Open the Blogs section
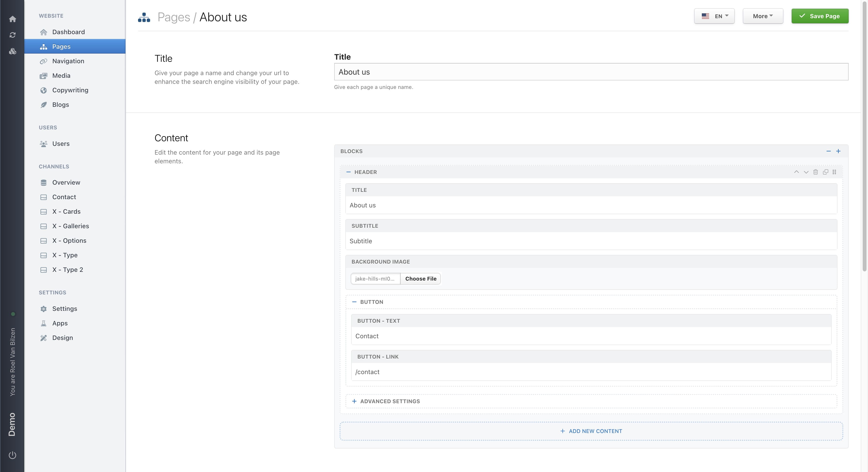 point(60,104)
